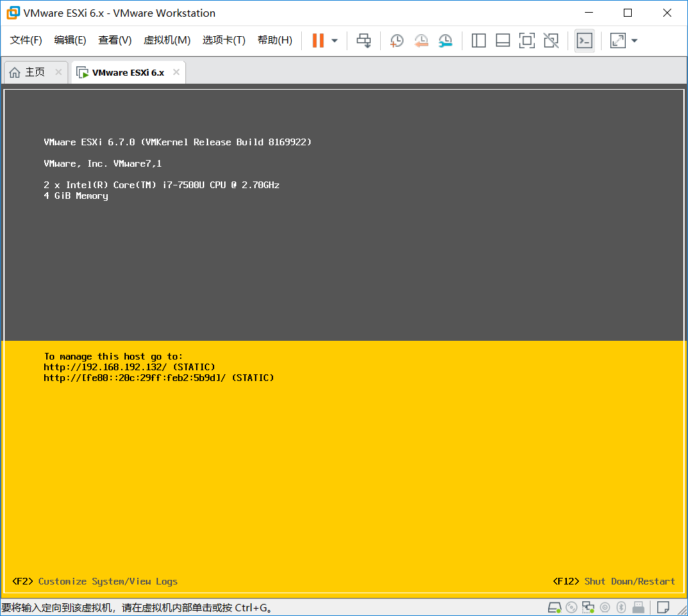Open the power options dropdown arrow
The width and height of the screenshot is (688, 616).
[x=335, y=41]
